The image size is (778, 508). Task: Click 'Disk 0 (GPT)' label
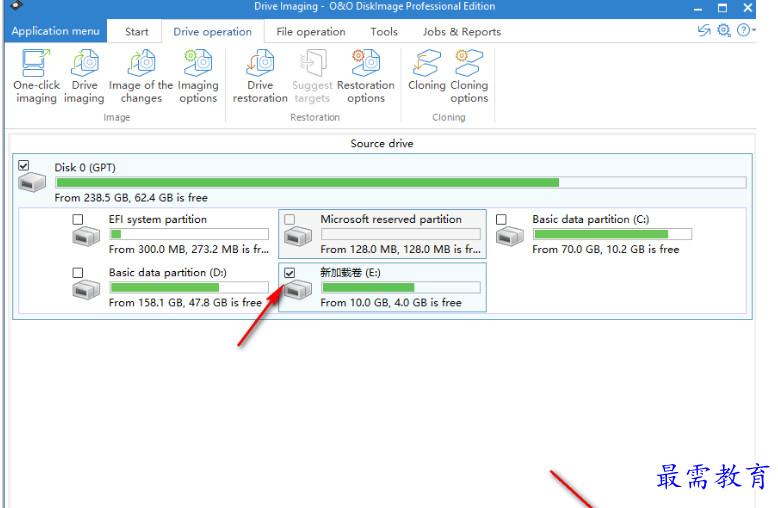point(85,168)
